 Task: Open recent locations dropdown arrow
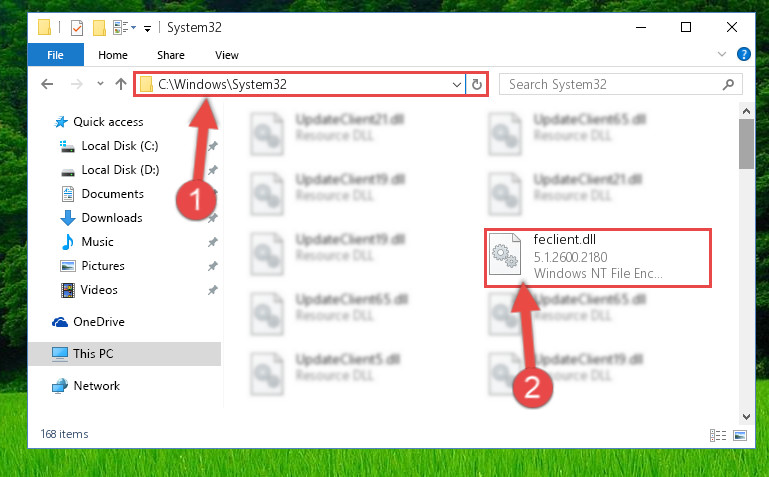coord(100,84)
